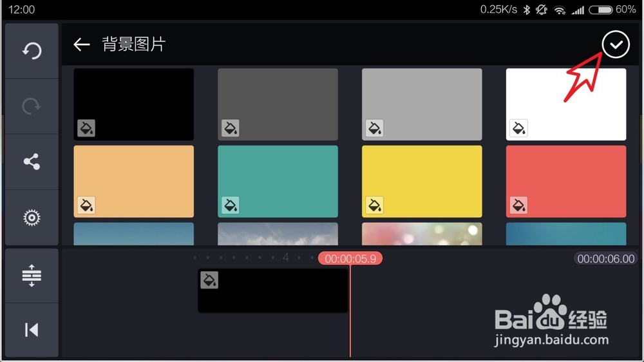Choose the teal background swatch
Viewport: 644px width, 362px height.
point(278,181)
